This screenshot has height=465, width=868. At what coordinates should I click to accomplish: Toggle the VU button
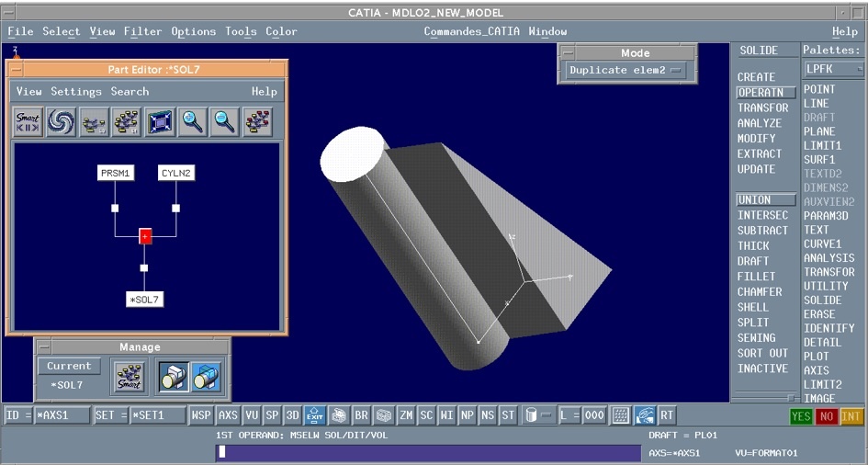coord(252,415)
